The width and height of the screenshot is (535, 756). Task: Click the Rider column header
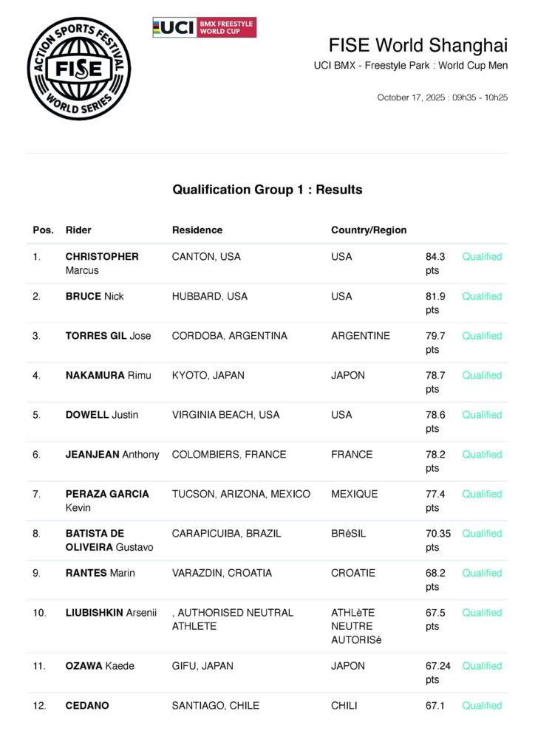click(78, 230)
